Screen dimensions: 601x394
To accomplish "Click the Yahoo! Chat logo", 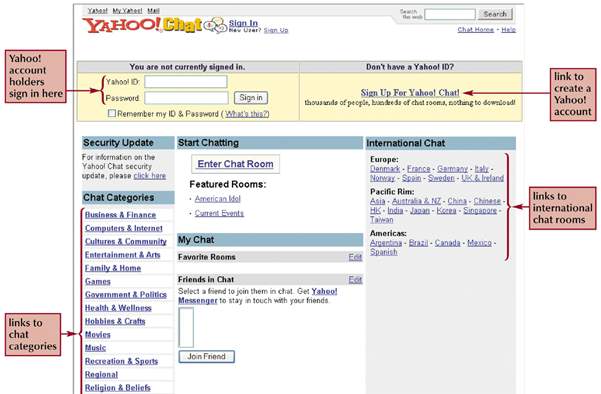I will click(x=142, y=25).
